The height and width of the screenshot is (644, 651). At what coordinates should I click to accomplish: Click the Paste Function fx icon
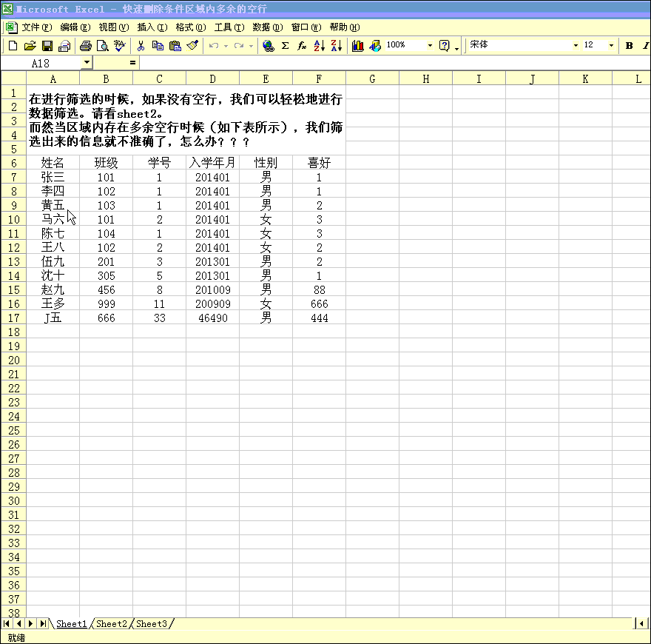302,46
